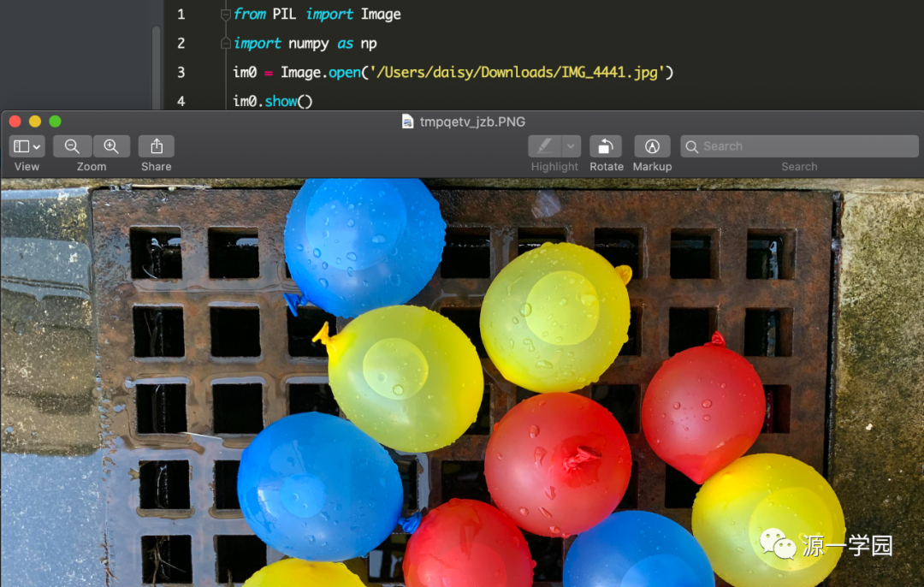Maximize the Preview window with green button

click(56, 122)
